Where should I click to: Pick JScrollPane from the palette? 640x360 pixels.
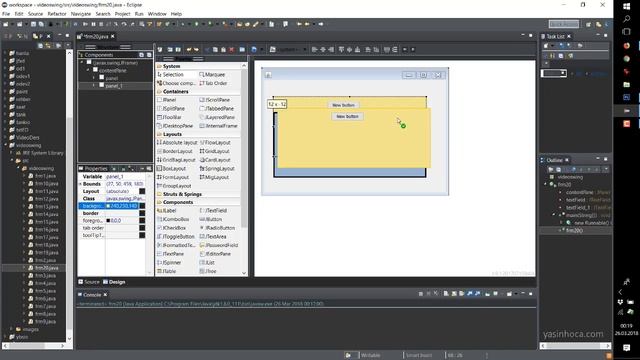click(x=215, y=100)
